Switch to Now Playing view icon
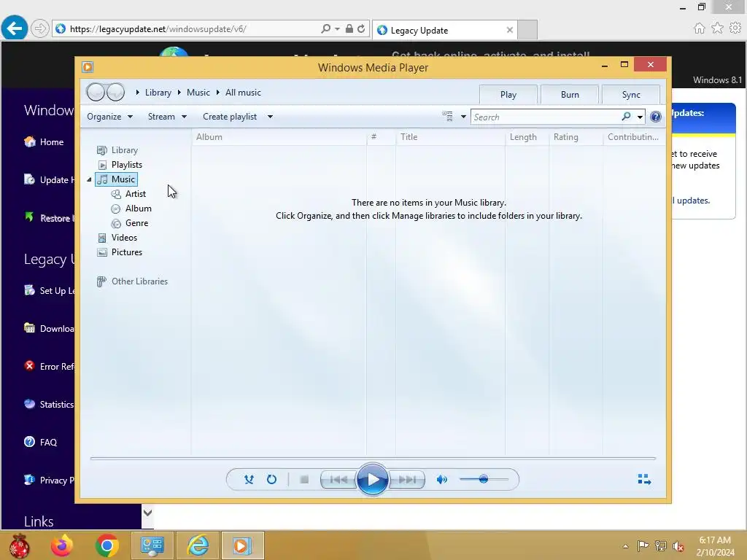 coord(644,479)
